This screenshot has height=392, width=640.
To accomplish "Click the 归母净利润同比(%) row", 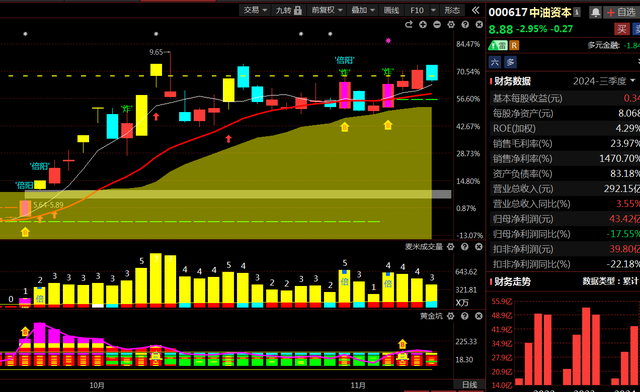I will (564, 234).
